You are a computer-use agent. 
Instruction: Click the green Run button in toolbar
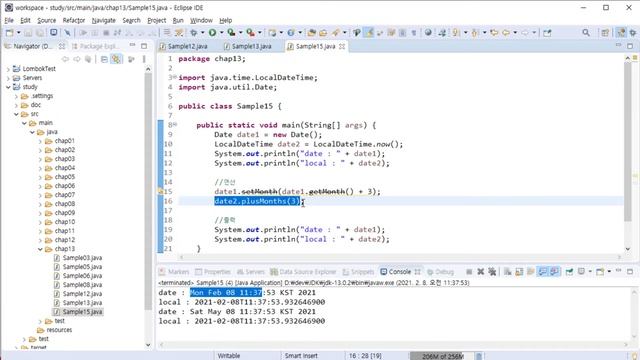(x=212, y=32)
